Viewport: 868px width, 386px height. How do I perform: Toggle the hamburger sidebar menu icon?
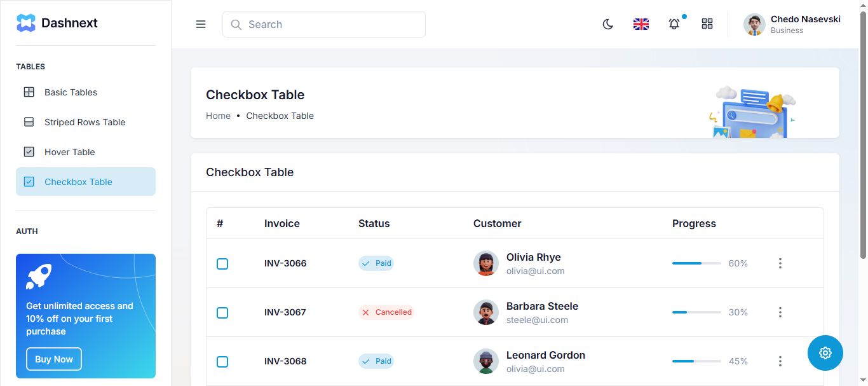(x=201, y=24)
